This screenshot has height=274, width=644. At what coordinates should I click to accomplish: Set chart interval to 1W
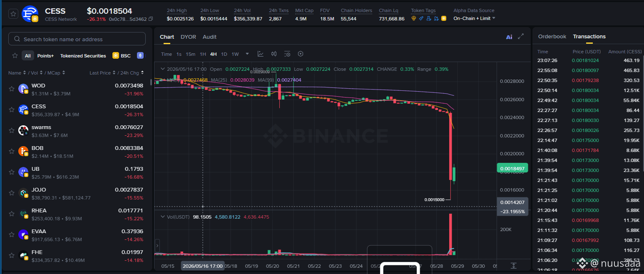(x=235, y=54)
